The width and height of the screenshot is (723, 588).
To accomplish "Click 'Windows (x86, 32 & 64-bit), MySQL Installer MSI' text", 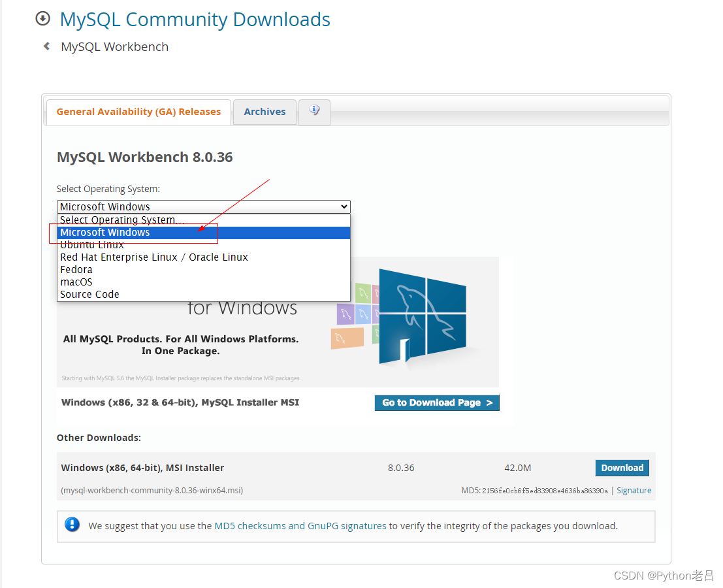I will (180, 402).
